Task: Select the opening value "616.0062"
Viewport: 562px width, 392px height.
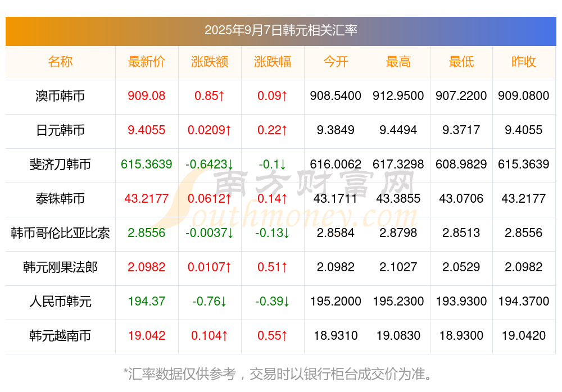Action: coord(336,165)
